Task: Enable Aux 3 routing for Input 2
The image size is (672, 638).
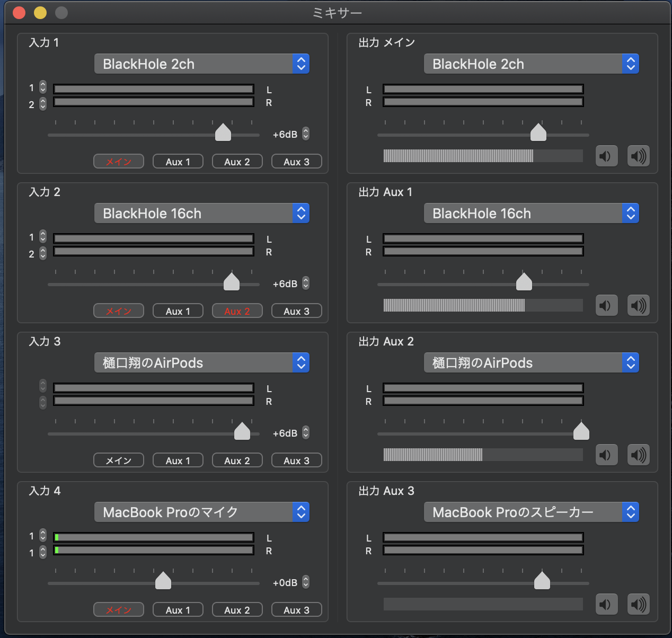Action: [x=297, y=311]
